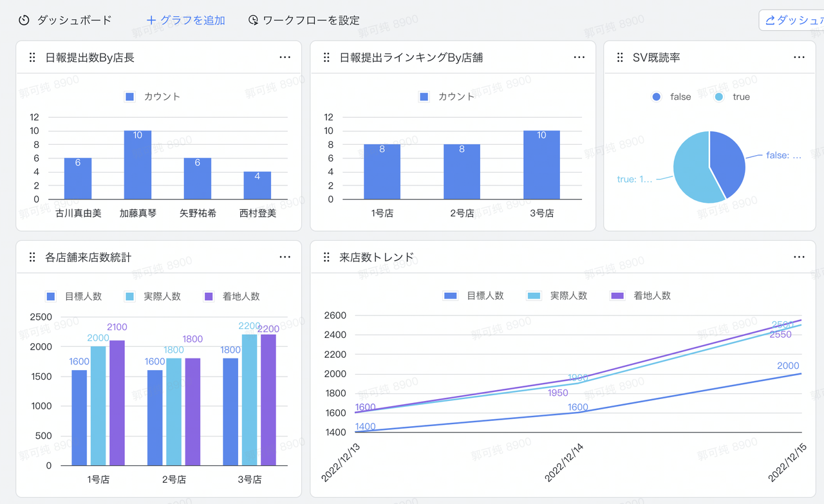
Task: Click the dashboard button at the top right
Action: coord(798,20)
